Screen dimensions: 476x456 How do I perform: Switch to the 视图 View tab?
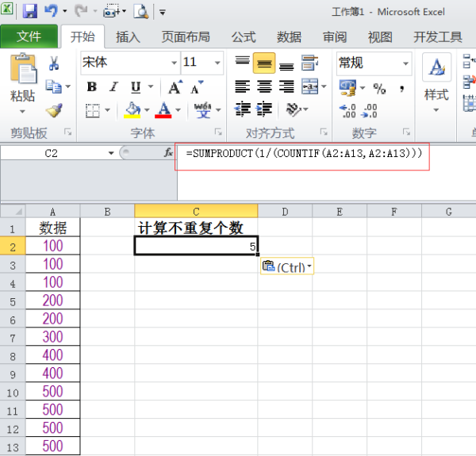coord(380,37)
